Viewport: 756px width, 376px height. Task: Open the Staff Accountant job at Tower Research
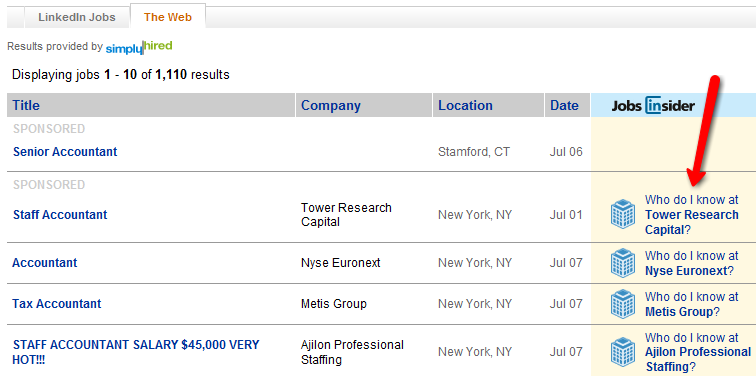60,215
